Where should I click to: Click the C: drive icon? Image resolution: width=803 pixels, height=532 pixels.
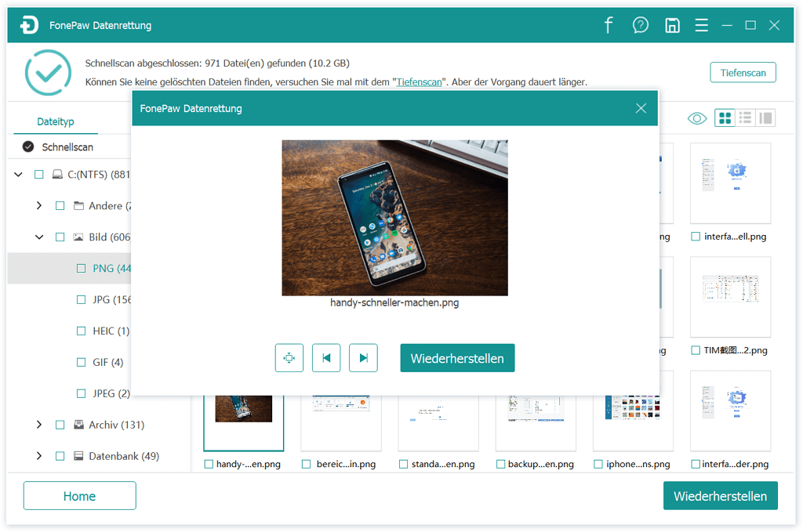pos(57,175)
